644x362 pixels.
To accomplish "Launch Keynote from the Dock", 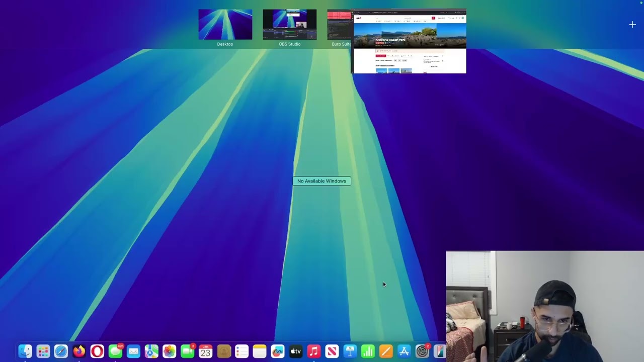I will [x=350, y=351].
